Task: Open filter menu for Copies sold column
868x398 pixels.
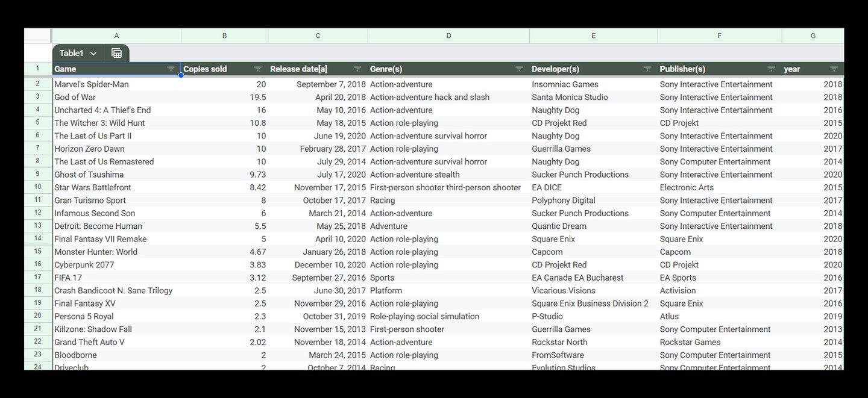Action: click(258, 69)
